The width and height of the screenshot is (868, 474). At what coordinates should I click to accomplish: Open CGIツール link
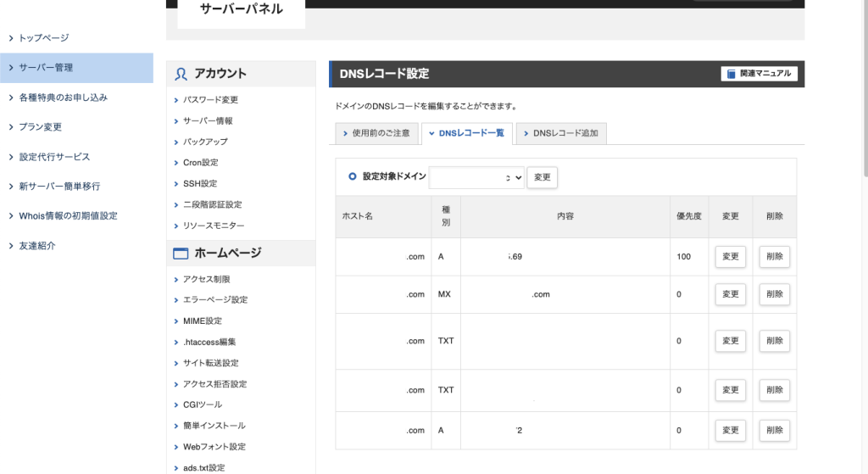[203, 404]
